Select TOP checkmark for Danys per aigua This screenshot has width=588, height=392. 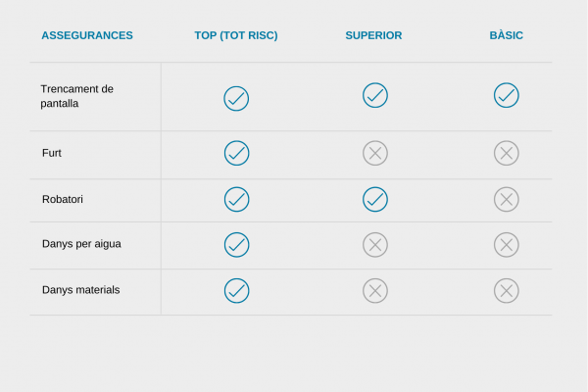click(x=236, y=245)
